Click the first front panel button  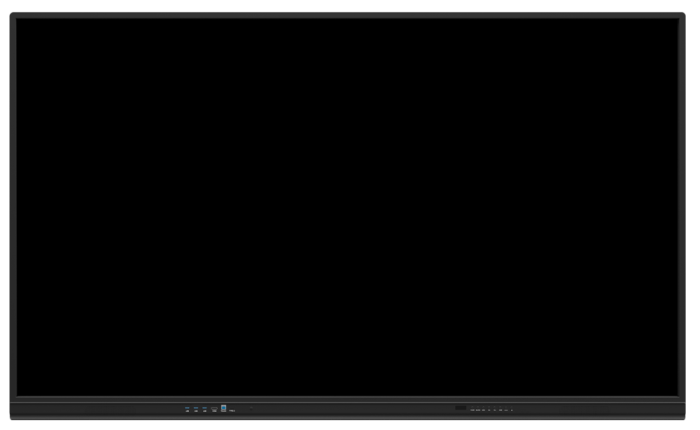click(x=472, y=409)
